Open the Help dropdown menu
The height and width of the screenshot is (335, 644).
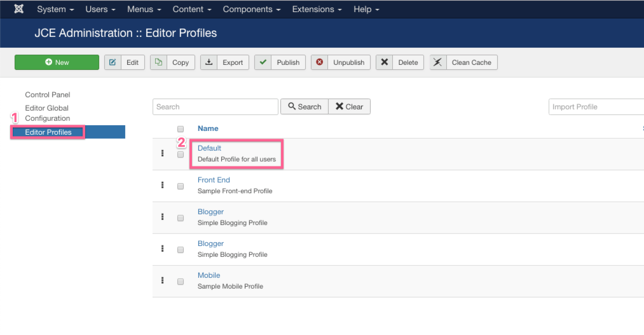pos(366,9)
